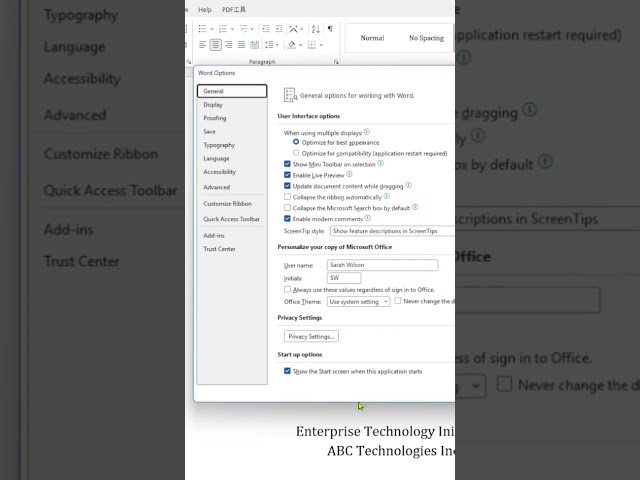Click the Bullets list icon
Image resolution: width=640 pixels, height=480 pixels.
(x=202, y=29)
